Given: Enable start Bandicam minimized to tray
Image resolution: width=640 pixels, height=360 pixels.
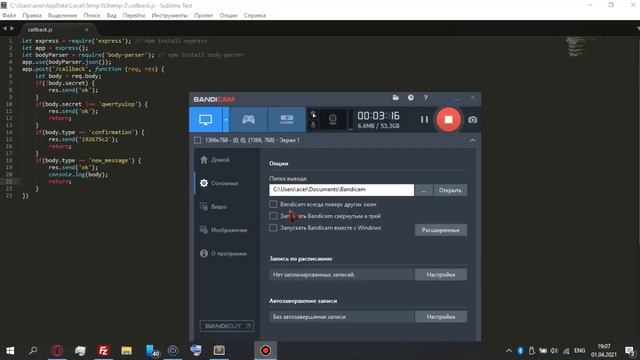Looking at the screenshot, I should coord(273,216).
